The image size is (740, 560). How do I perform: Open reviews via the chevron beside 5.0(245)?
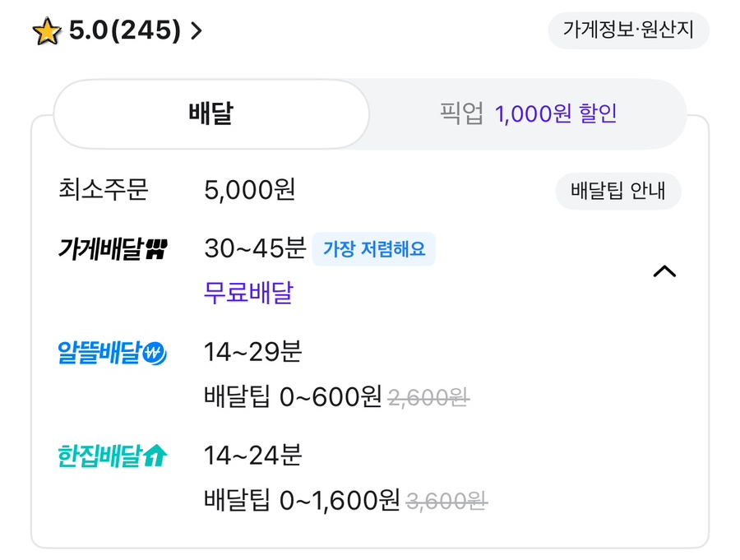click(x=196, y=32)
